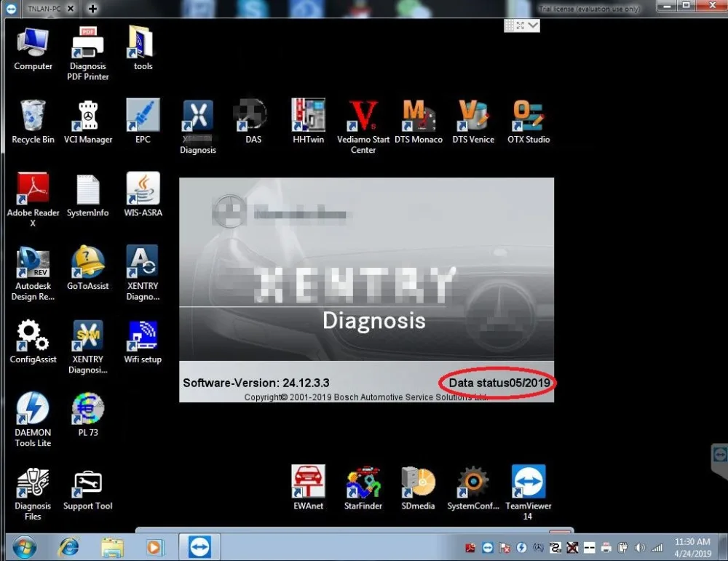Show the clock reading 11:30 AM
Image resolution: width=728 pixels, height=561 pixels.
pyautogui.click(x=692, y=541)
